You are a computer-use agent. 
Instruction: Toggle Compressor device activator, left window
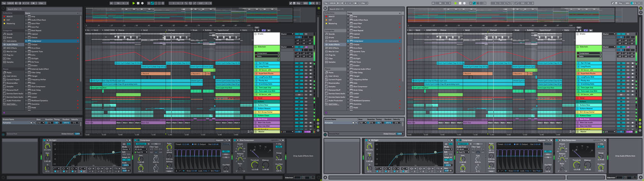tap(136, 140)
